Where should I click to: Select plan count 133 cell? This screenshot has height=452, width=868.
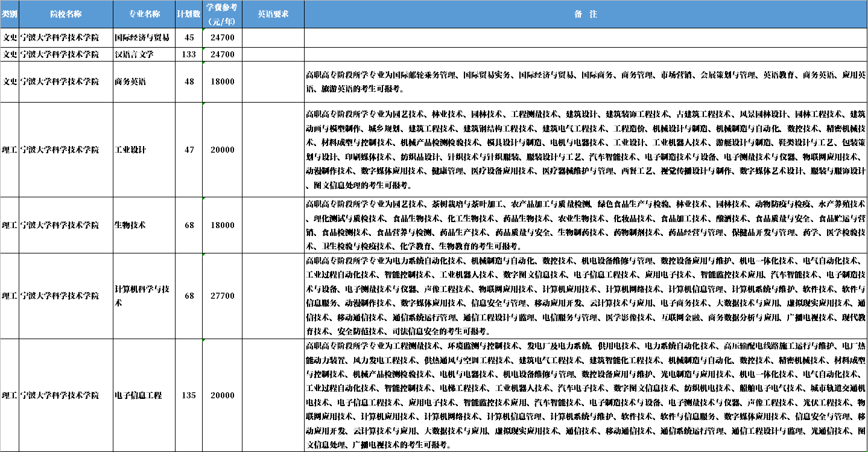(189, 54)
